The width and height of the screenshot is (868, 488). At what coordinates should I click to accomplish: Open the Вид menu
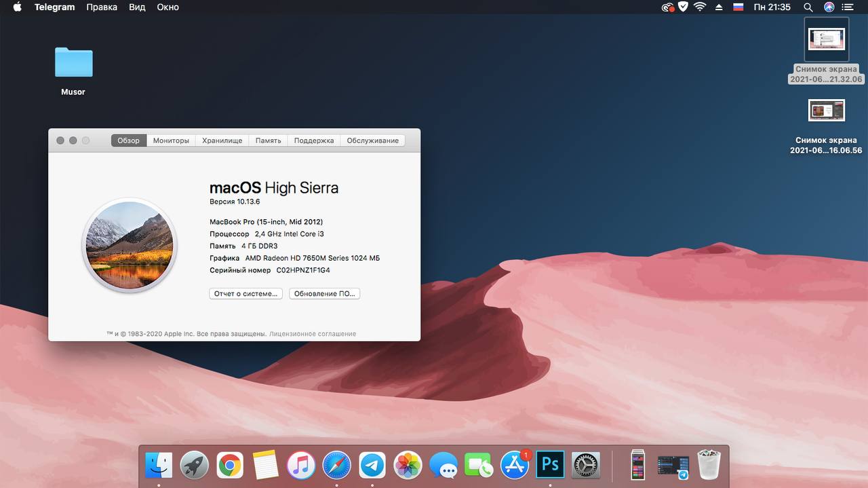[x=137, y=7]
